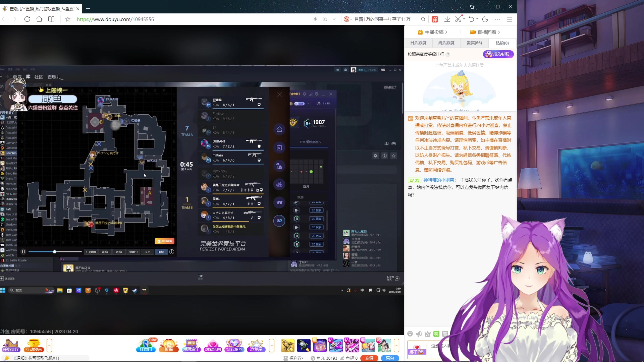The width and height of the screenshot is (644, 362).
Task: Click the chat horn announcement icon
Action: (419, 334)
